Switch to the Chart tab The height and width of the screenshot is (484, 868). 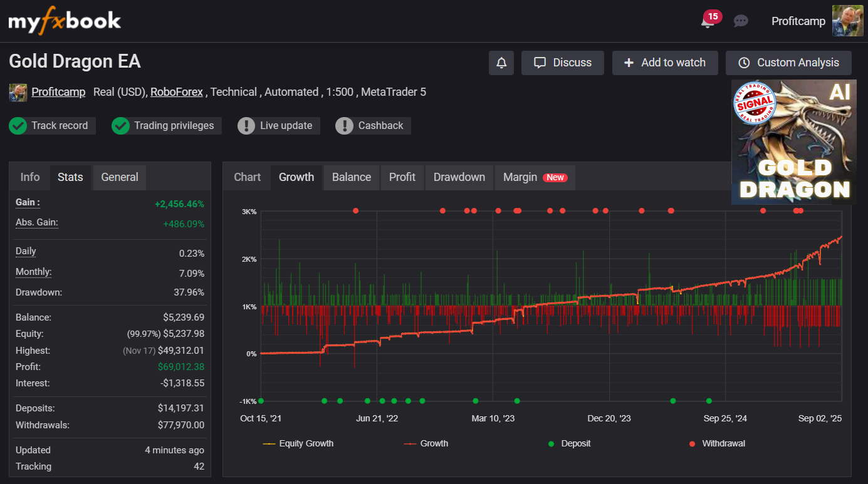[x=248, y=177]
